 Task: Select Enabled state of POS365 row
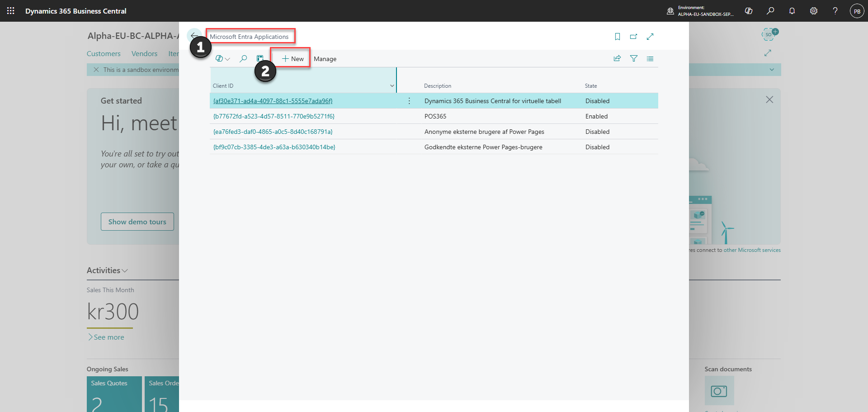pyautogui.click(x=597, y=116)
